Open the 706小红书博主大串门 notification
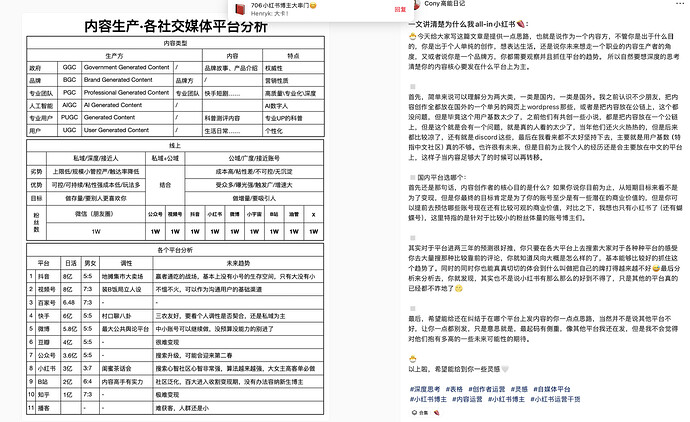 320,9
